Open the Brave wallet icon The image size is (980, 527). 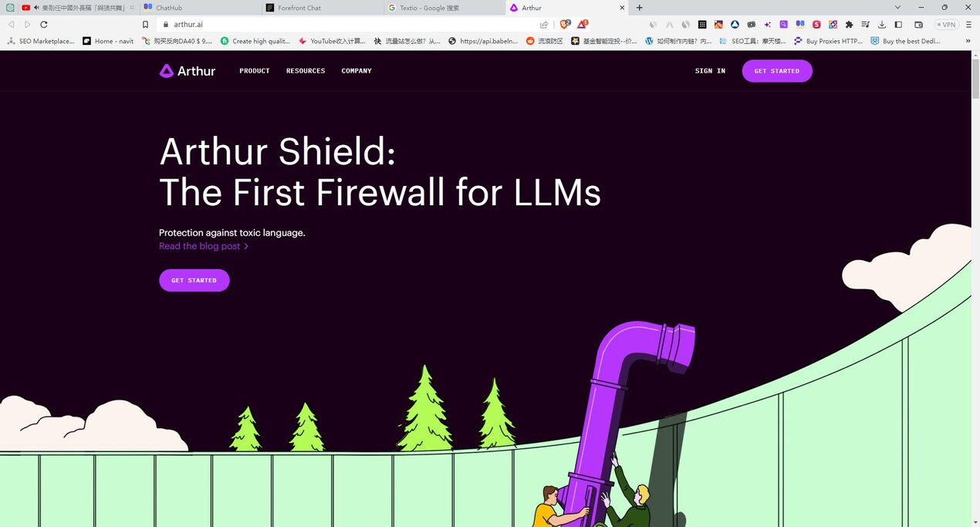[918, 25]
